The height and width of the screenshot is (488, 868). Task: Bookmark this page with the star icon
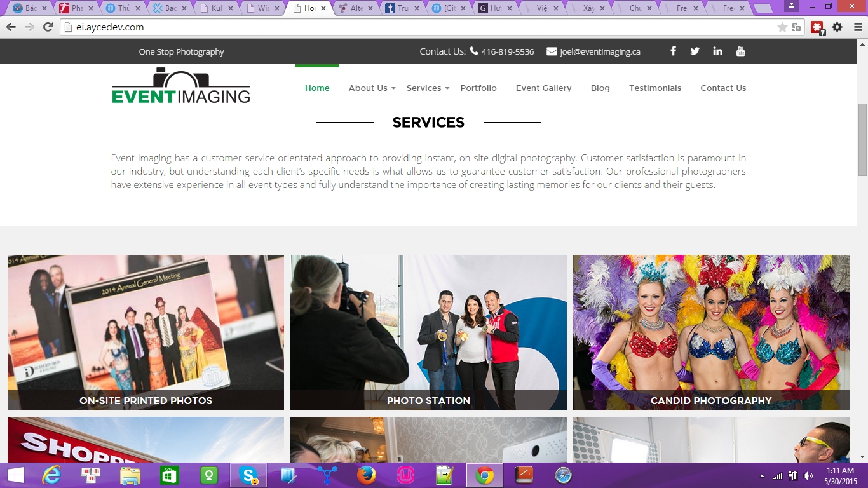click(x=782, y=27)
